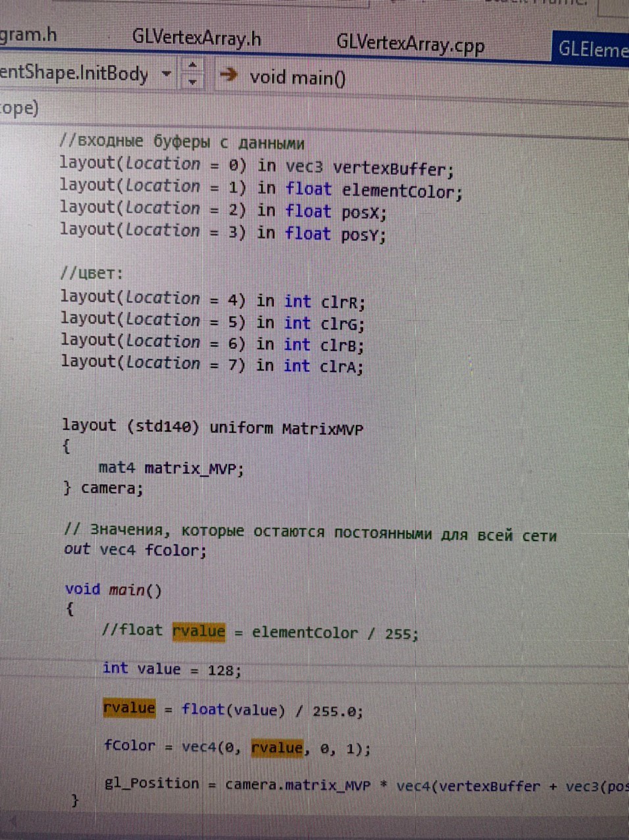This screenshot has width=629, height=840.
Task: Click '} camera;' closing the uniform block
Action: pyautogui.click(x=103, y=488)
